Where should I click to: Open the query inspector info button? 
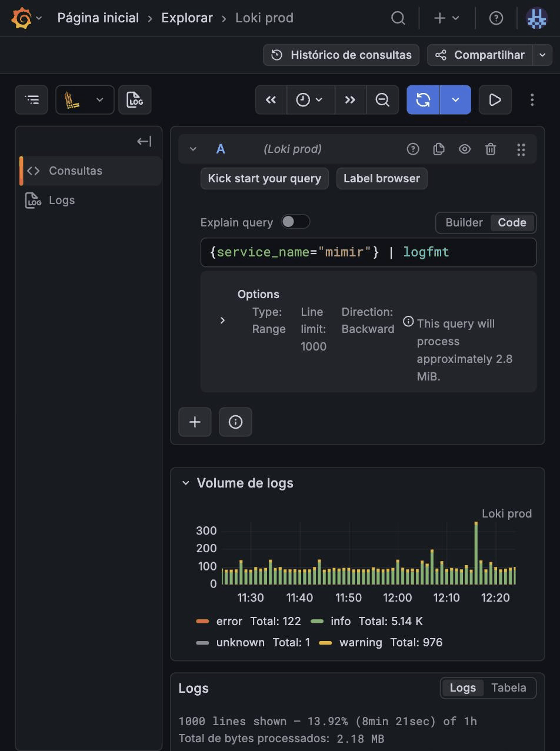coord(235,422)
